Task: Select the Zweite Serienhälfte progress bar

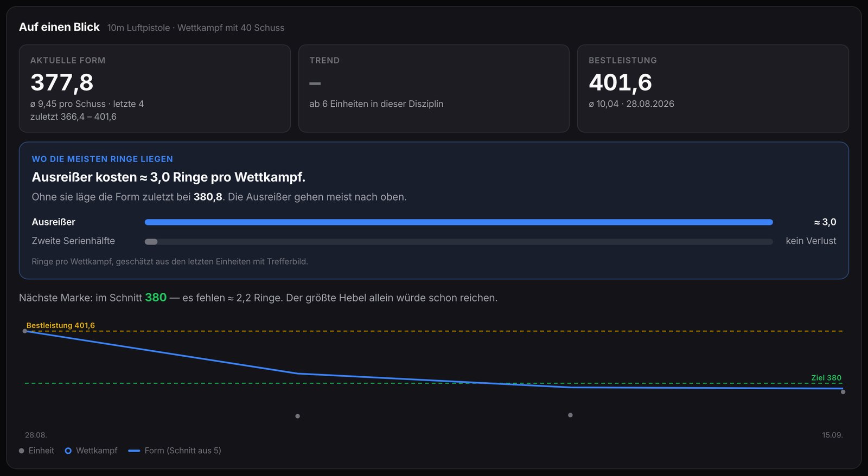Action: (458, 242)
